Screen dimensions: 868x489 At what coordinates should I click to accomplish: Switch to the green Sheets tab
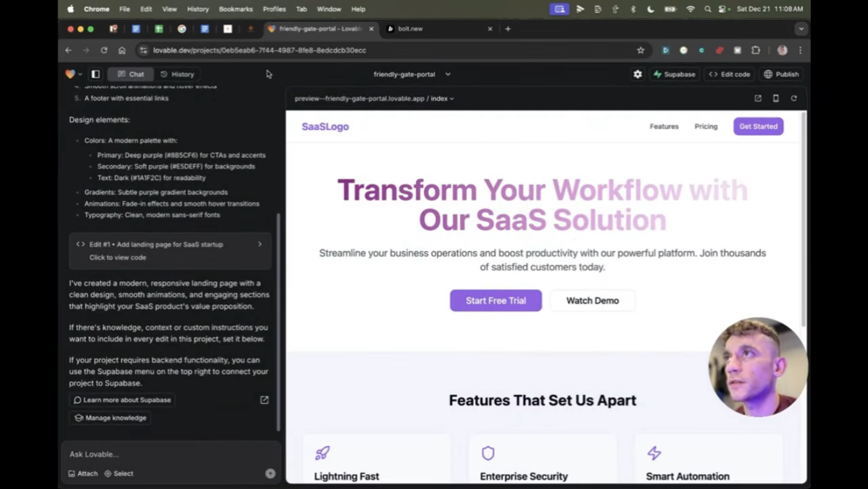tap(159, 29)
